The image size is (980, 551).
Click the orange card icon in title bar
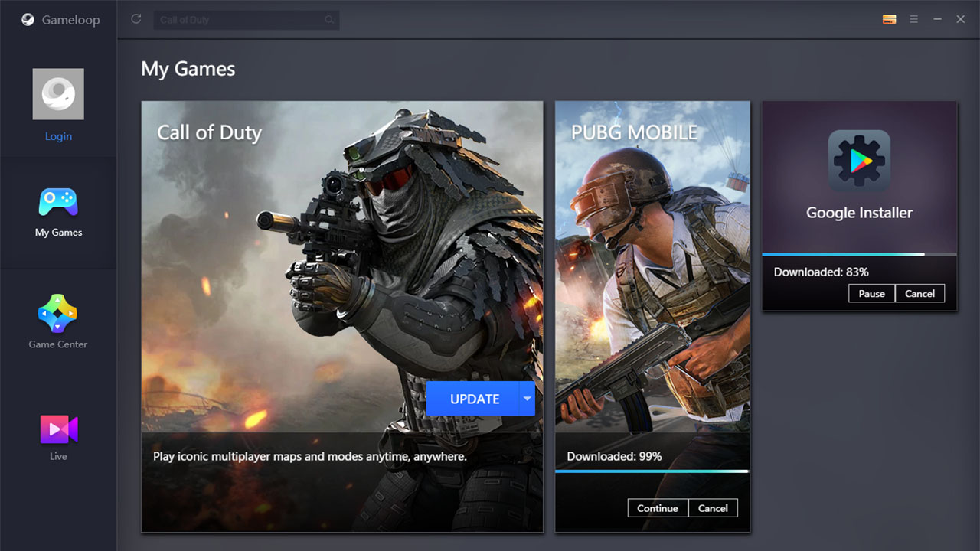tap(889, 20)
